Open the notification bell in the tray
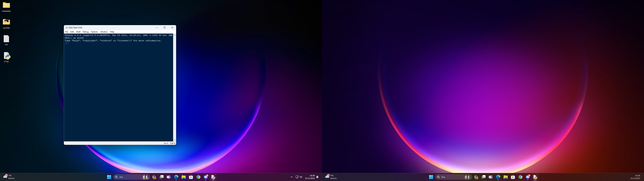This screenshot has width=644, height=181. click(317, 177)
